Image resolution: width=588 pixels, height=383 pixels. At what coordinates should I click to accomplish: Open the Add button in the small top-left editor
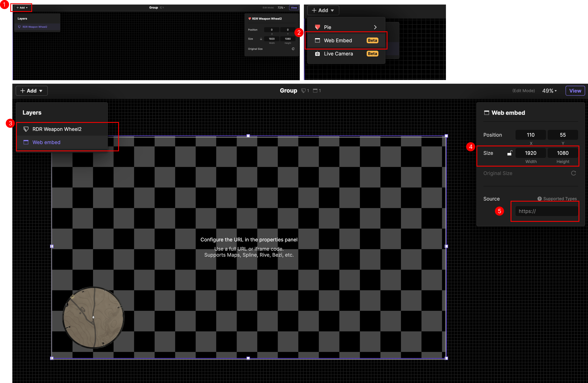22,8
